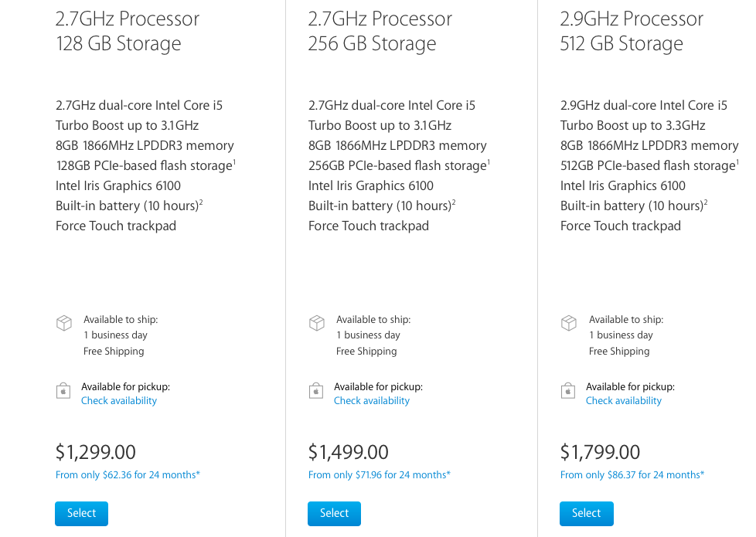The width and height of the screenshot is (756, 537).
Task: Click the Apple bag pickup icon under 256 GB model
Action: [316, 390]
